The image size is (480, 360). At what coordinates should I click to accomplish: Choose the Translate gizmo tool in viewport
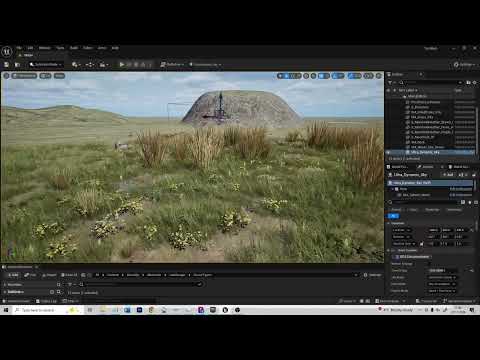[x=286, y=76]
